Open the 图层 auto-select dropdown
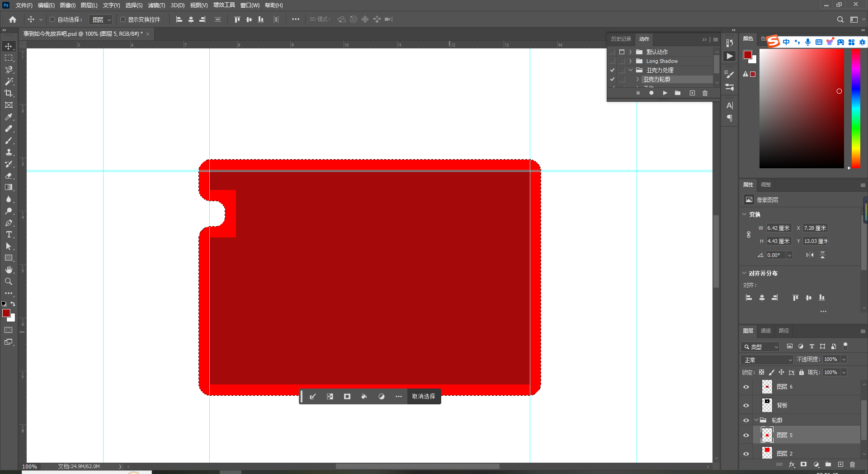The height and width of the screenshot is (474, 868). (100, 19)
